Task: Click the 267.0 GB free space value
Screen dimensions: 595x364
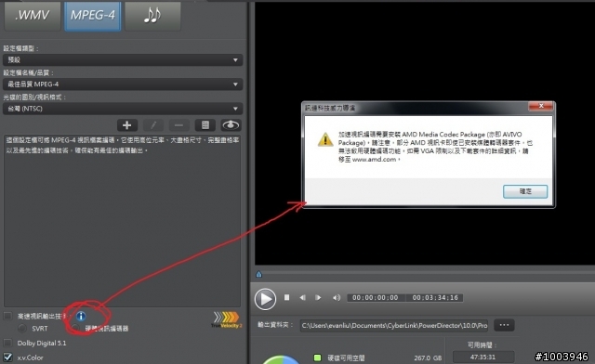Action: (428, 357)
